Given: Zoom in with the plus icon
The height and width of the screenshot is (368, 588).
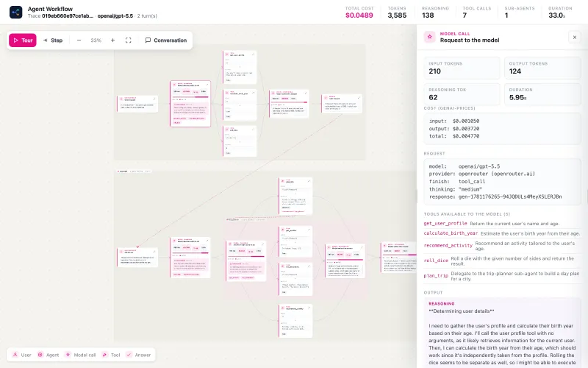Looking at the screenshot, I should click(112, 40).
